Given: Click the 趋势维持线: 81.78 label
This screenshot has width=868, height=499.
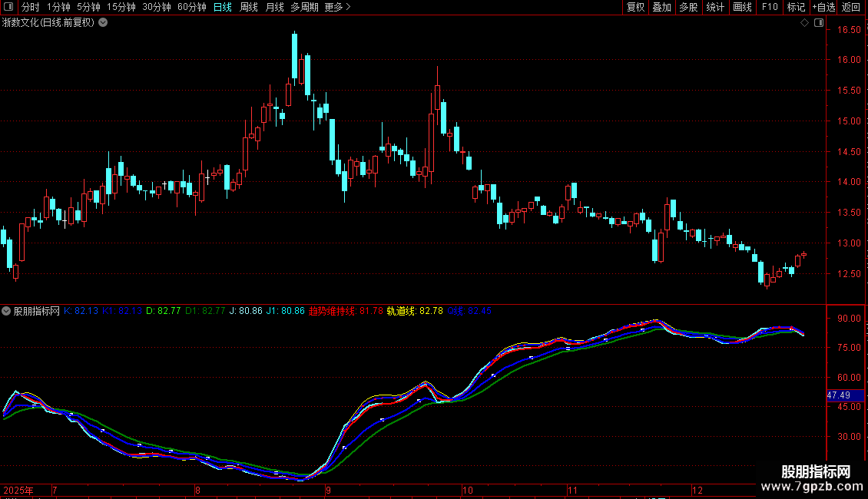Looking at the screenshot, I should point(346,311).
